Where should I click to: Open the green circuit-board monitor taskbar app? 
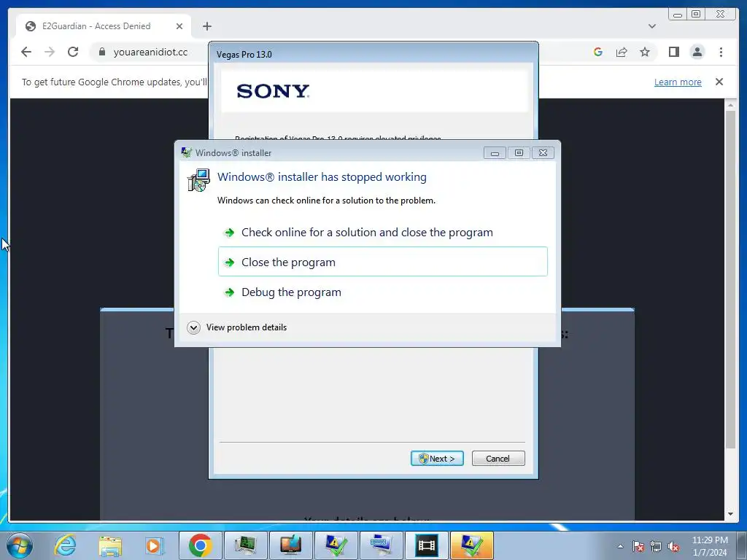(245, 545)
